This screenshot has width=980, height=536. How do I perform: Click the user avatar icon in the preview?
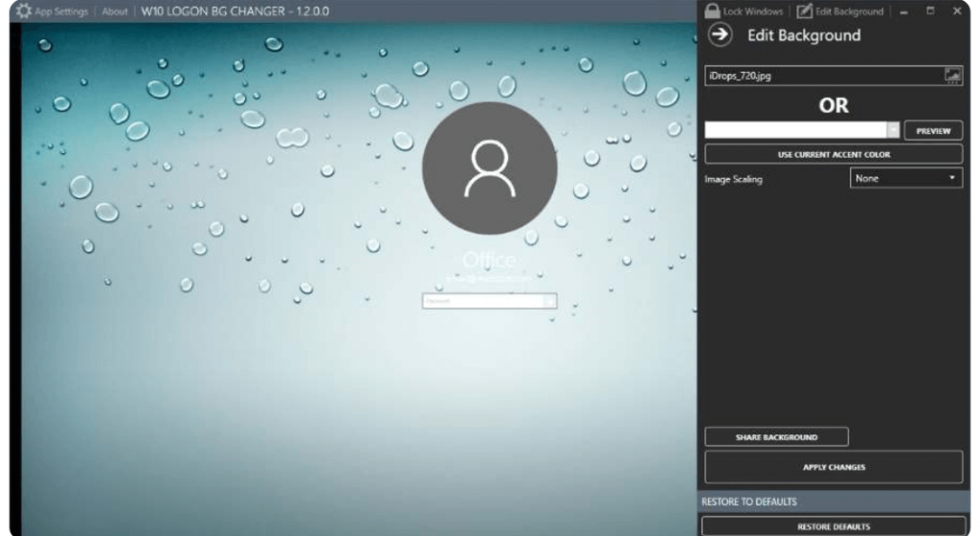(489, 169)
